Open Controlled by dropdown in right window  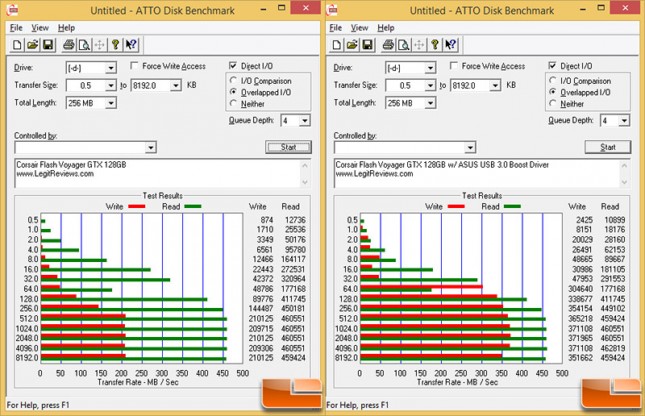coord(470,147)
